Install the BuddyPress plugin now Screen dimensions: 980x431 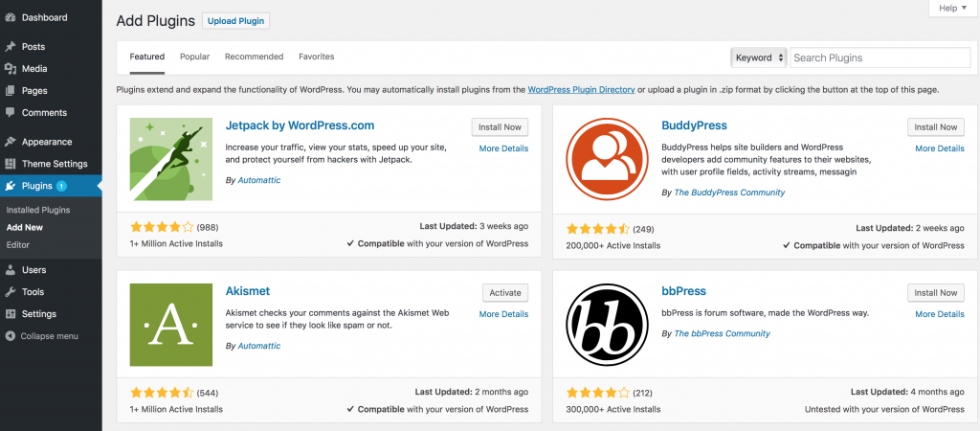[936, 127]
